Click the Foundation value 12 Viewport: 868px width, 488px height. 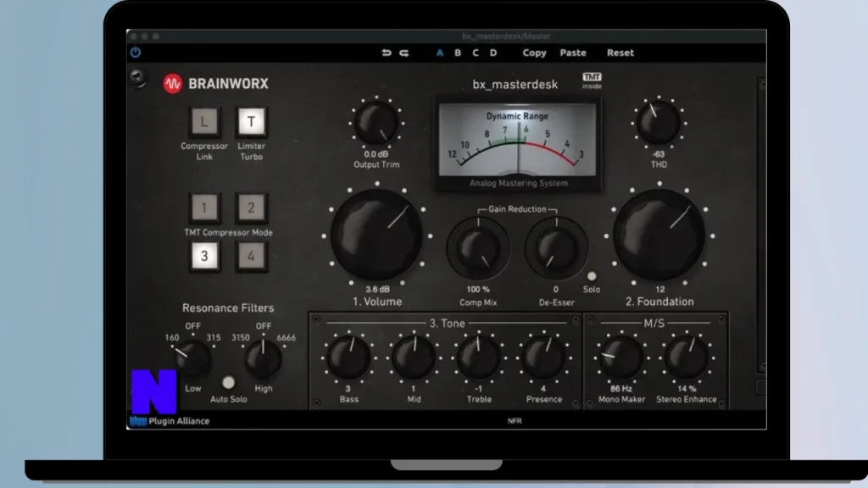pos(659,290)
